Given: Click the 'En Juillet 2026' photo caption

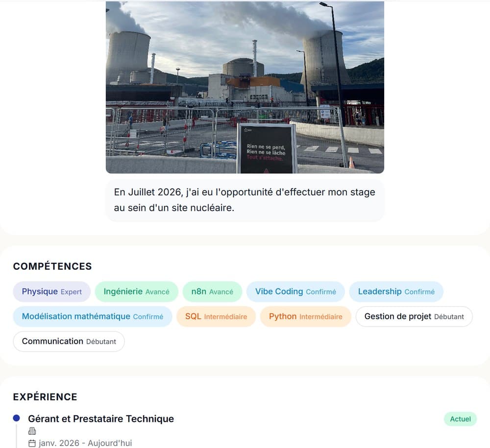Looking at the screenshot, I should [245, 200].
